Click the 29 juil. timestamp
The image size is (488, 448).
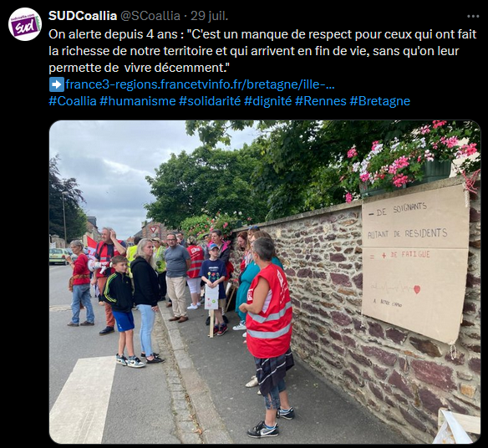tap(210, 16)
